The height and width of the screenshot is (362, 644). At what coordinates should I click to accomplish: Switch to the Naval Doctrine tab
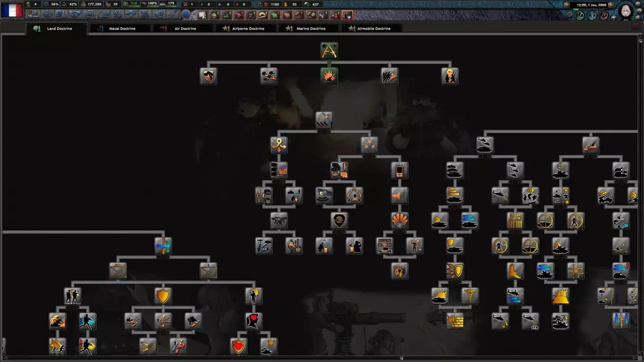click(120, 29)
